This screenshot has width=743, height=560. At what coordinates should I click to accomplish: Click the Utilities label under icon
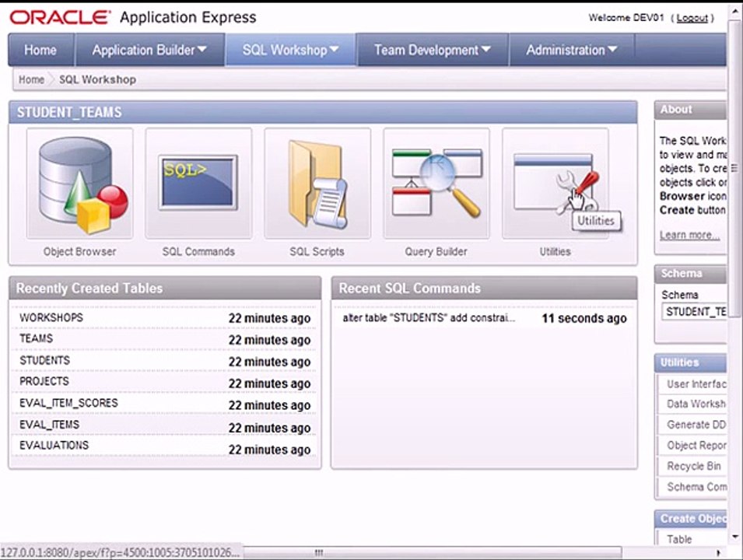point(555,251)
